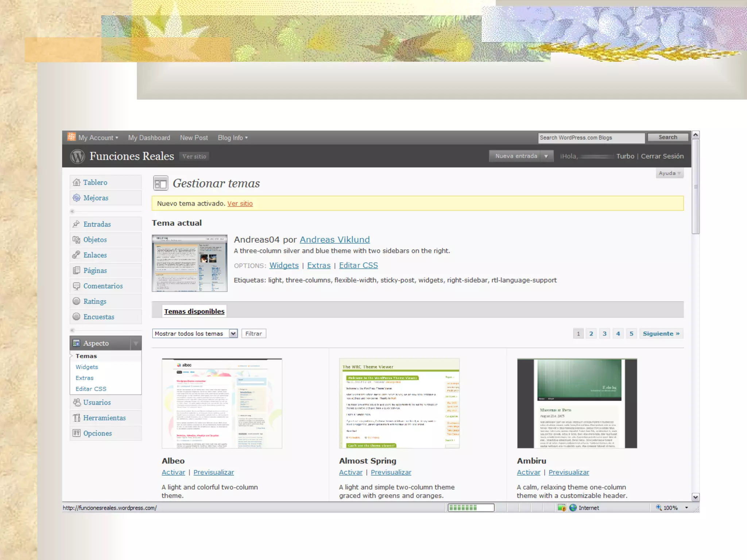
Task: Click the Tablero house icon
Action: 77,182
